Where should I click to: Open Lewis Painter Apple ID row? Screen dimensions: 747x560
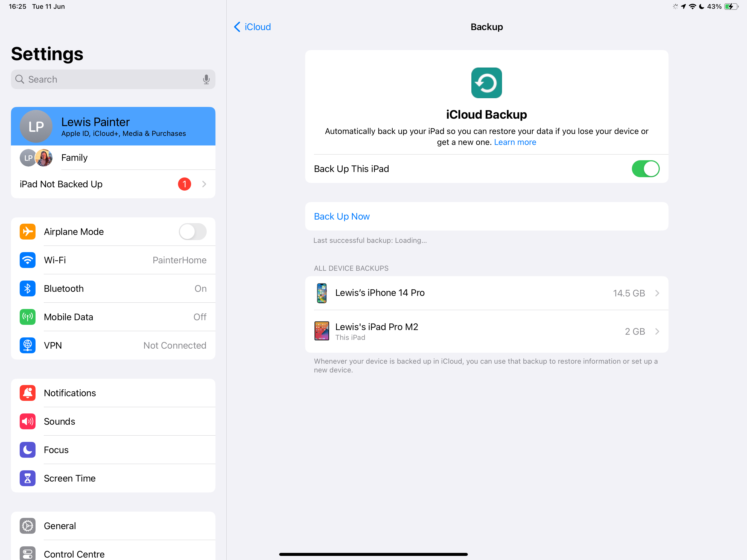coord(113,126)
